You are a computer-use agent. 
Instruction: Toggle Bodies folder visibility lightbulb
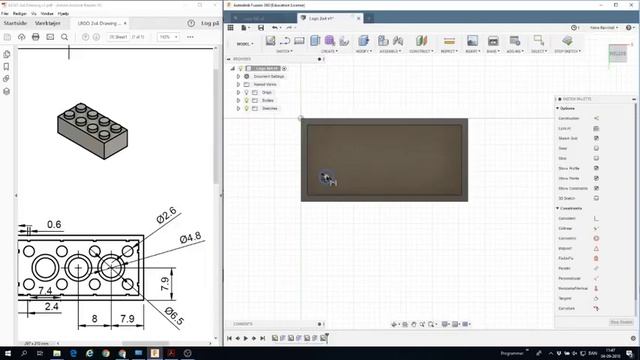point(247,100)
